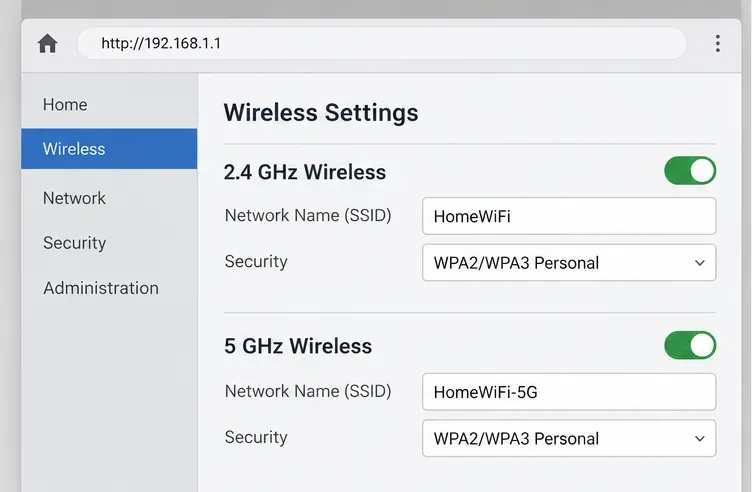The image size is (752, 492).
Task: Click the 5 GHz Wireless section title
Action: [x=298, y=346]
